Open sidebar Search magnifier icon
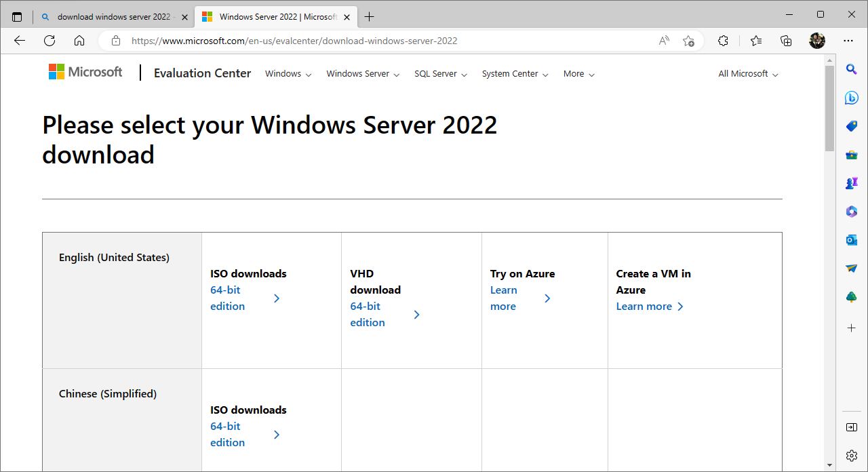Screen dimensions: 868x472 point(852,69)
